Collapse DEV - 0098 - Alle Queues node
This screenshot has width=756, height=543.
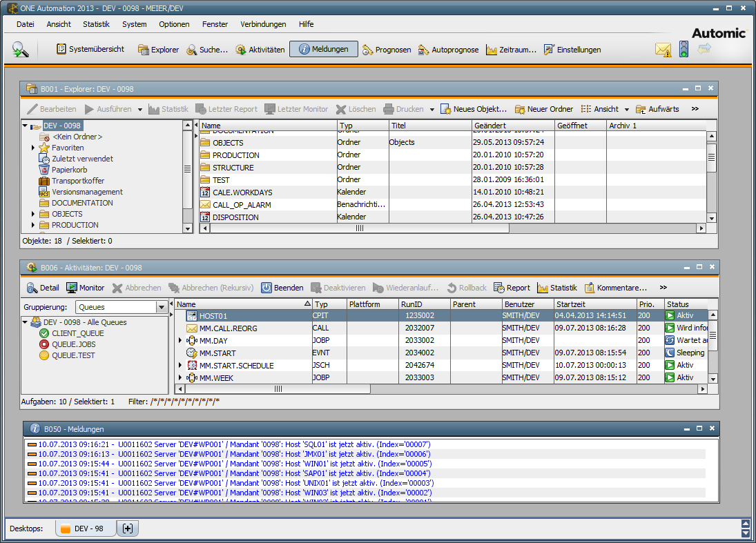pos(25,322)
